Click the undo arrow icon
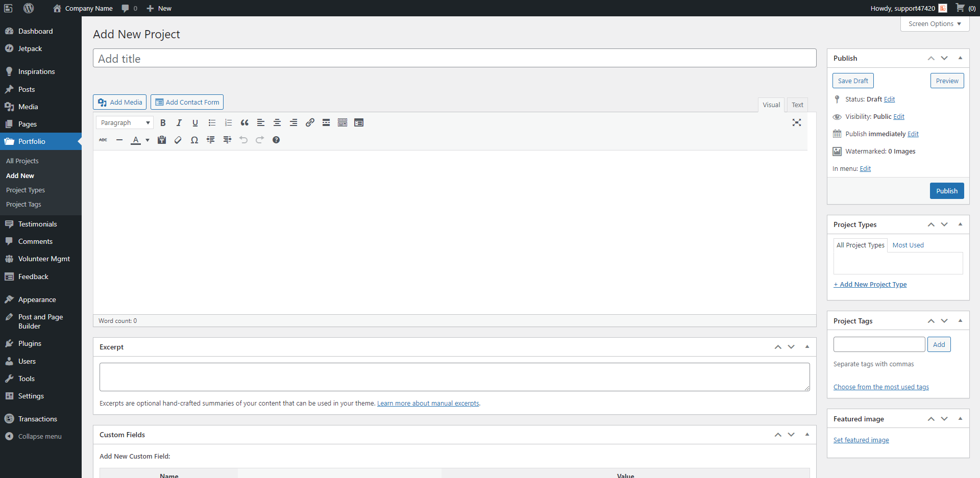The image size is (980, 478). click(x=243, y=140)
